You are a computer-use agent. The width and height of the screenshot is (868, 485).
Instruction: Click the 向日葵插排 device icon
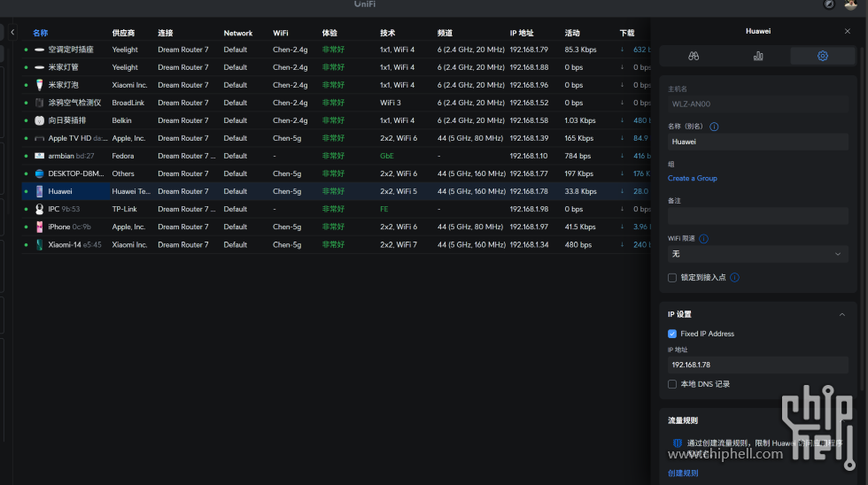(39, 120)
